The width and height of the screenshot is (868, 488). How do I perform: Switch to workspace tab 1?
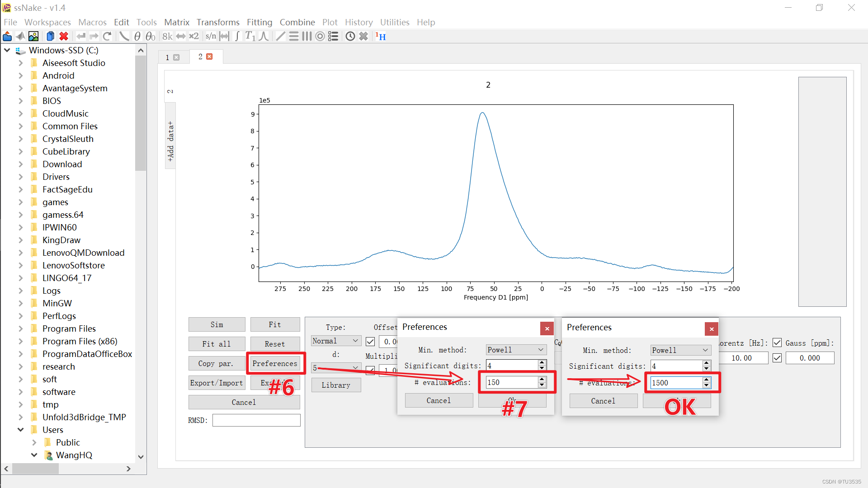pyautogui.click(x=168, y=57)
